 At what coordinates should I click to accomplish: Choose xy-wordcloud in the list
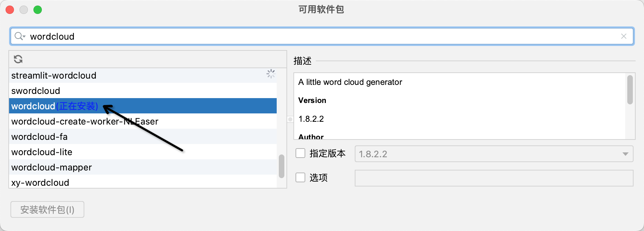tap(40, 182)
